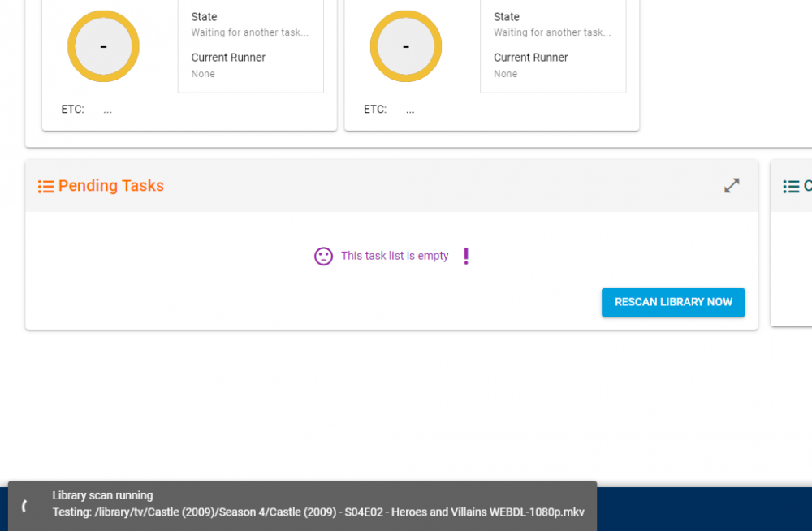Image resolution: width=812 pixels, height=531 pixels.
Task: Click the teal list icon of the right-hand panel
Action: coord(791,186)
